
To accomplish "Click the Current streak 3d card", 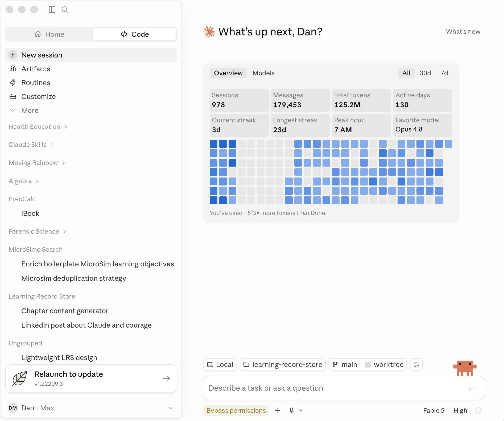I will pyautogui.click(x=239, y=125).
